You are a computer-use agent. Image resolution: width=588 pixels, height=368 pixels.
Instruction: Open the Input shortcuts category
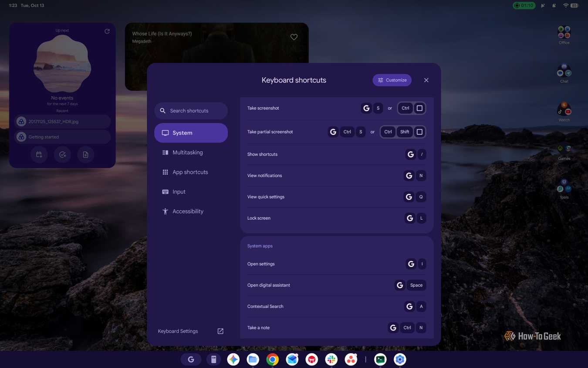coord(191,192)
